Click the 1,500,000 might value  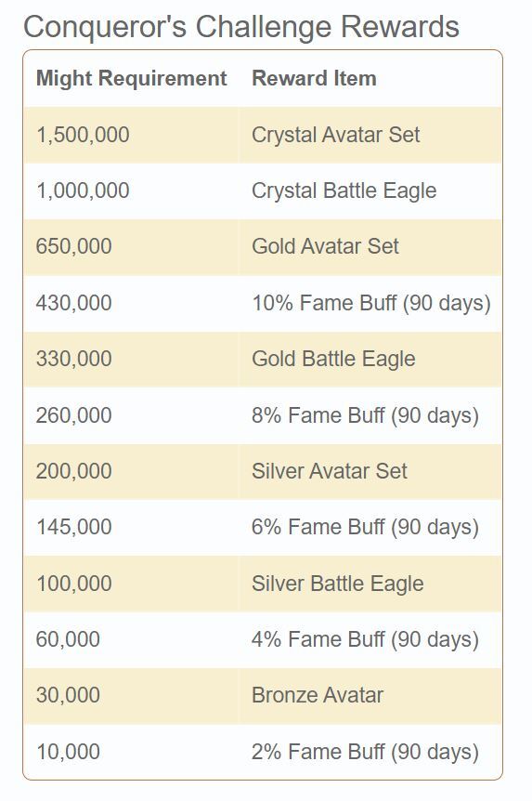click(83, 135)
